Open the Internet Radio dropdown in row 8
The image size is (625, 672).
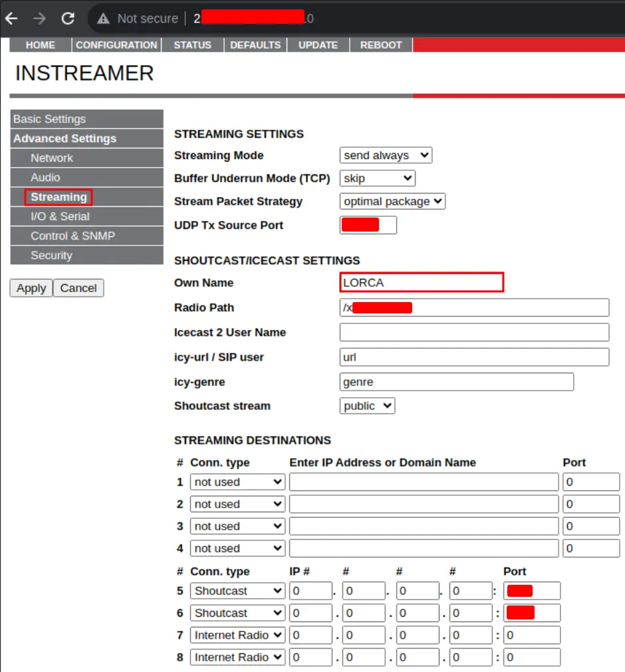point(238,657)
